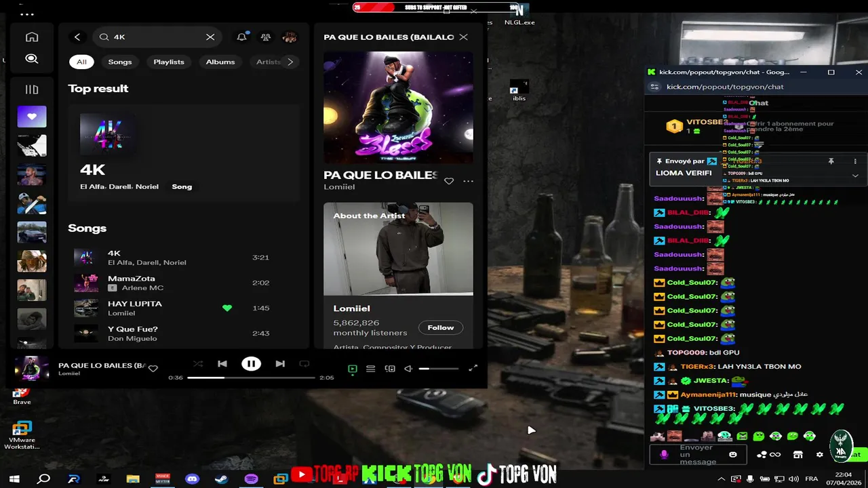868x488 pixels.
Task: Open the Search icon in Spotify's sidebar
Action: 32,59
